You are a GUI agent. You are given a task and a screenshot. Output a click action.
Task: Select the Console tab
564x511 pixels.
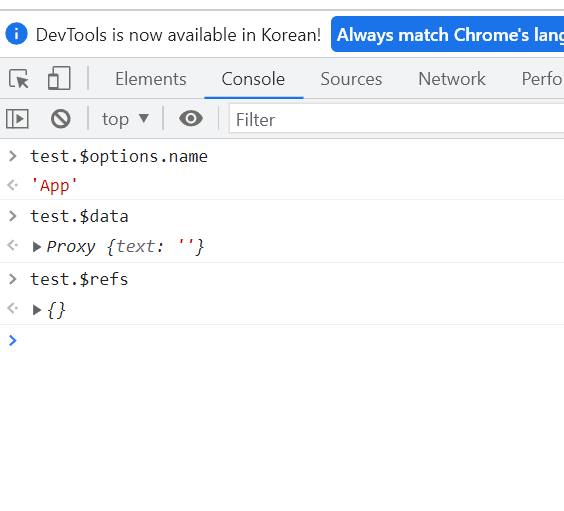pyautogui.click(x=253, y=79)
